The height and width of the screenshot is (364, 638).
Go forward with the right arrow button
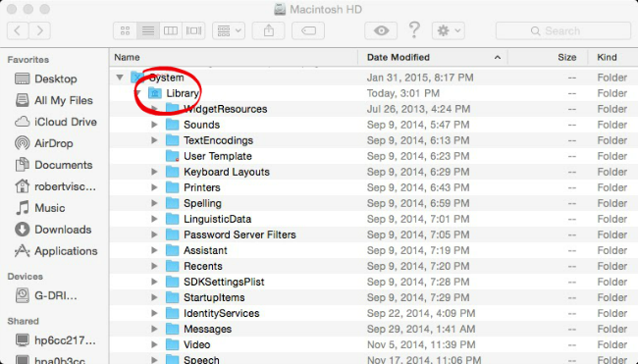(40, 31)
